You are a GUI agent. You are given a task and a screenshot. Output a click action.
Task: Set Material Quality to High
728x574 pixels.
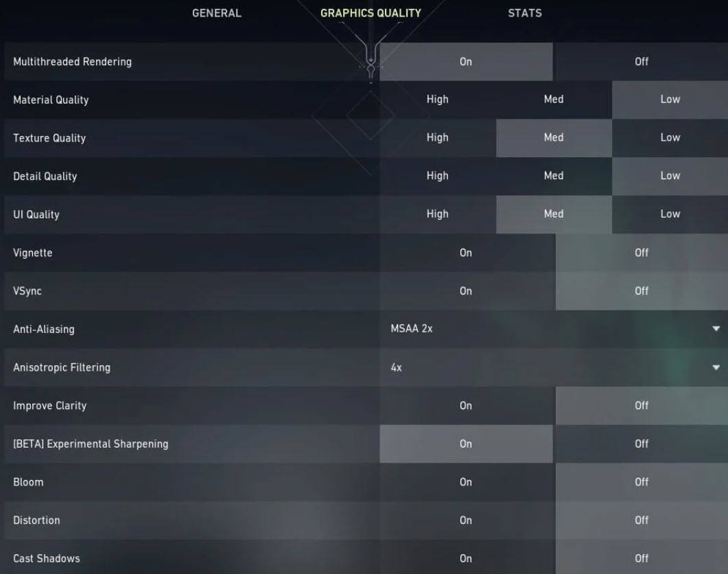[x=437, y=100]
